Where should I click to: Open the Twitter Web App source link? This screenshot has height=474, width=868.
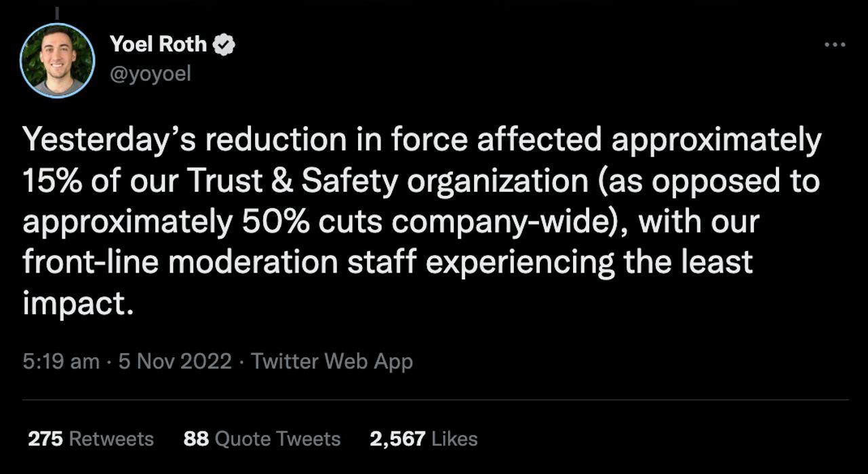pos(332,361)
